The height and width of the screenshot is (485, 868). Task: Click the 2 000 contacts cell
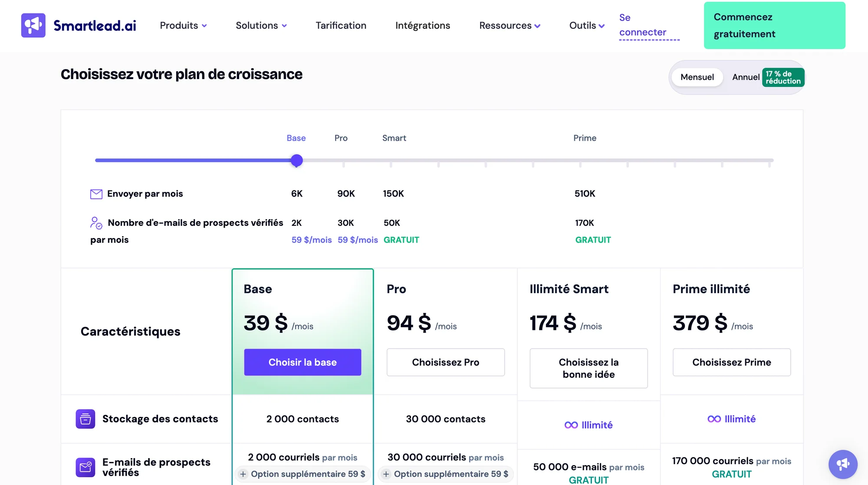pos(302,419)
